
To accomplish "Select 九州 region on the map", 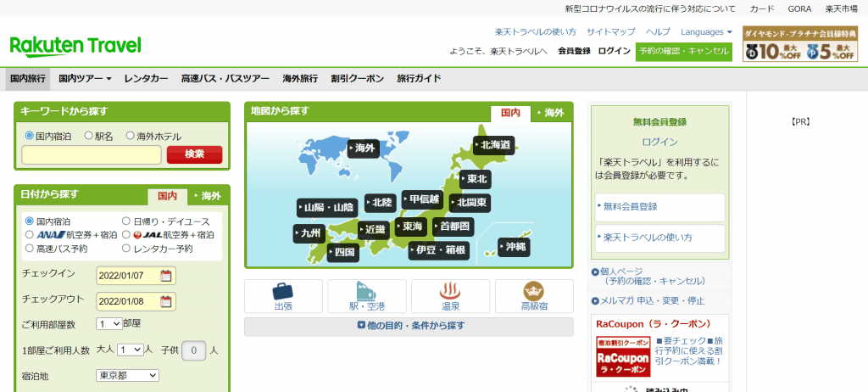I will (x=309, y=233).
